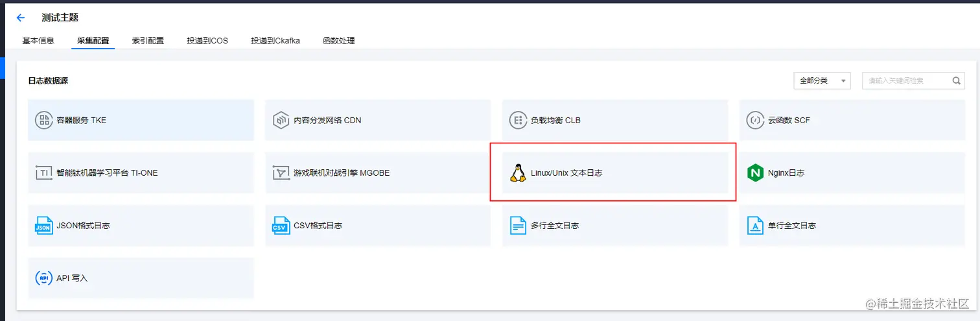Screen dimensions: 980x321
Task: Open the 全部分类 category dropdown
Action: [x=822, y=81]
